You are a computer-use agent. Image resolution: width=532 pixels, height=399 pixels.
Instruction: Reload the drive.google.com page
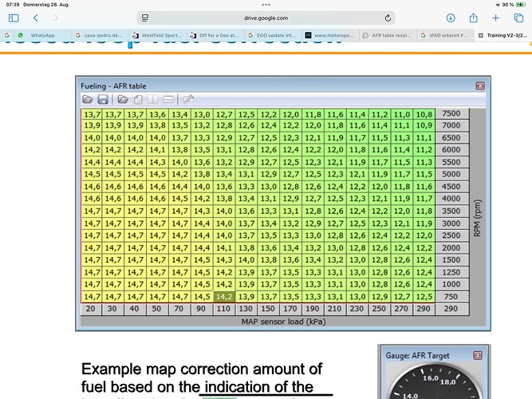pyautogui.click(x=388, y=18)
